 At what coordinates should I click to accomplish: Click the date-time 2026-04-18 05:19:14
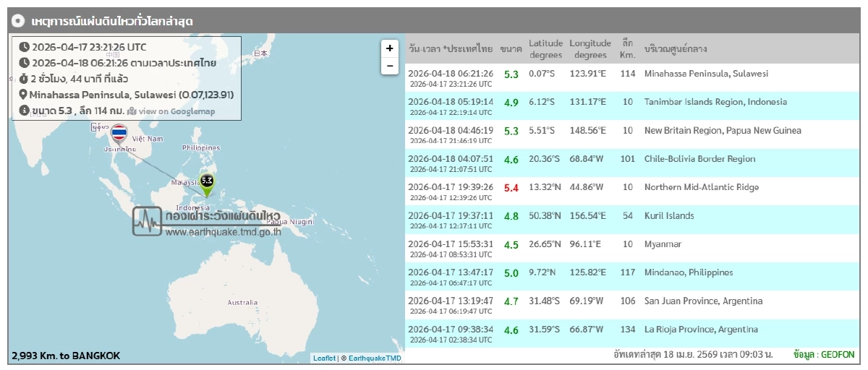click(451, 102)
